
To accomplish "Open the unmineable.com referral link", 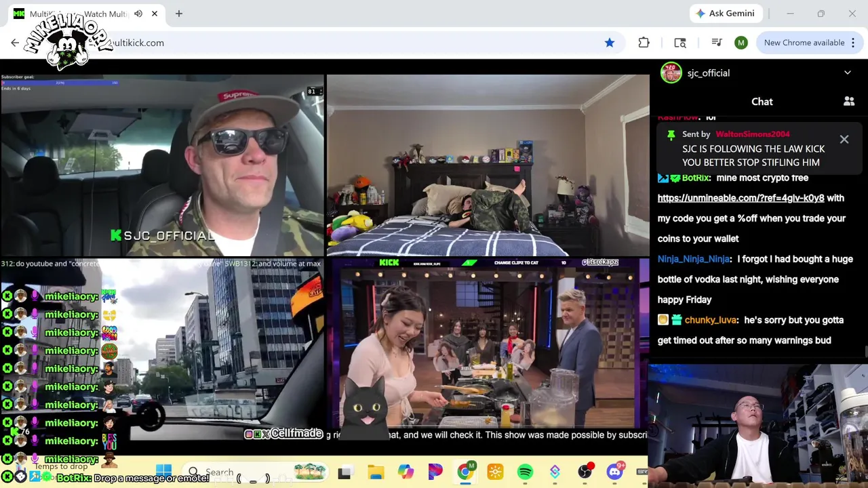I will point(741,198).
